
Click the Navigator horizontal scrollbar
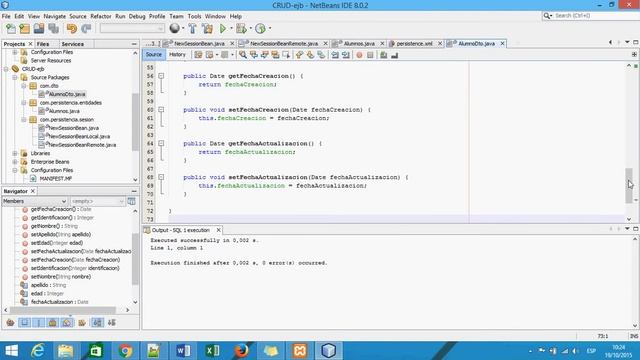[x=63, y=310]
